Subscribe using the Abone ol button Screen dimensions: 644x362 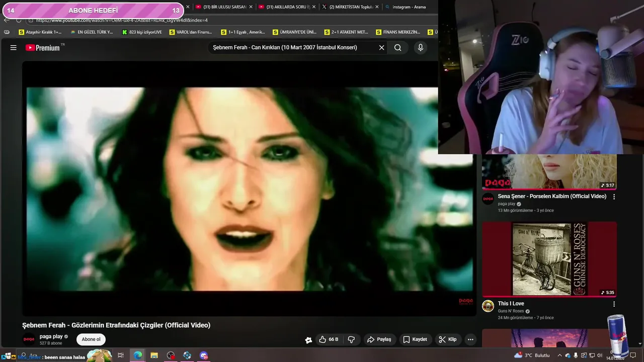(91, 339)
